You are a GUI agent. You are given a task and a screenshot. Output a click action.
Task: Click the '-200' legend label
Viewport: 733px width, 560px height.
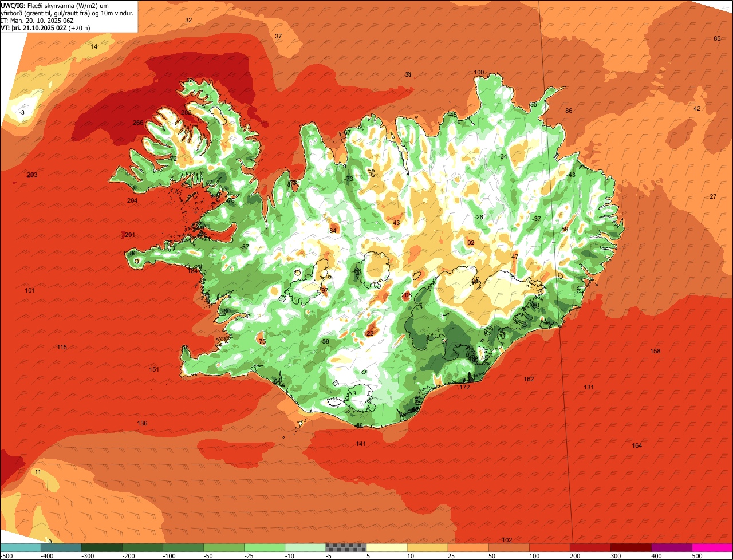[x=129, y=556]
